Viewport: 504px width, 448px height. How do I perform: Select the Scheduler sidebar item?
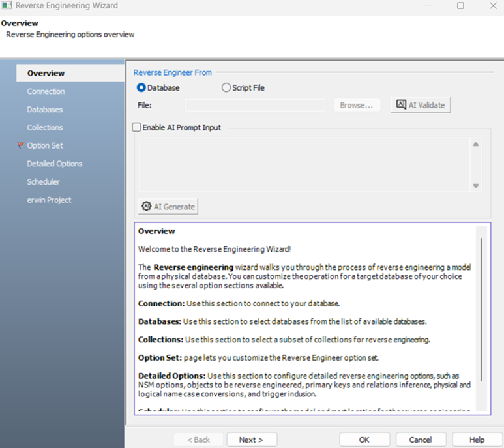(x=43, y=182)
